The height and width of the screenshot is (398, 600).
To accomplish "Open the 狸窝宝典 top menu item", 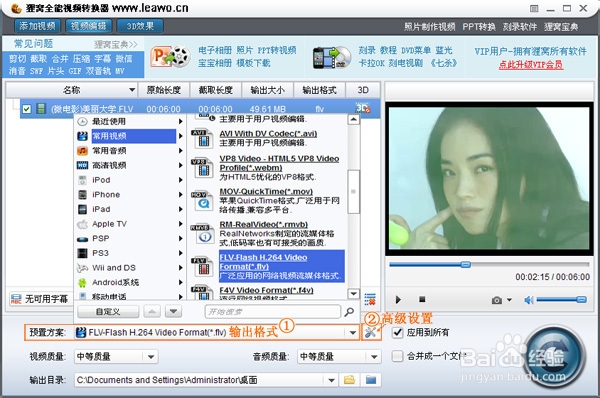I will 561,27.
